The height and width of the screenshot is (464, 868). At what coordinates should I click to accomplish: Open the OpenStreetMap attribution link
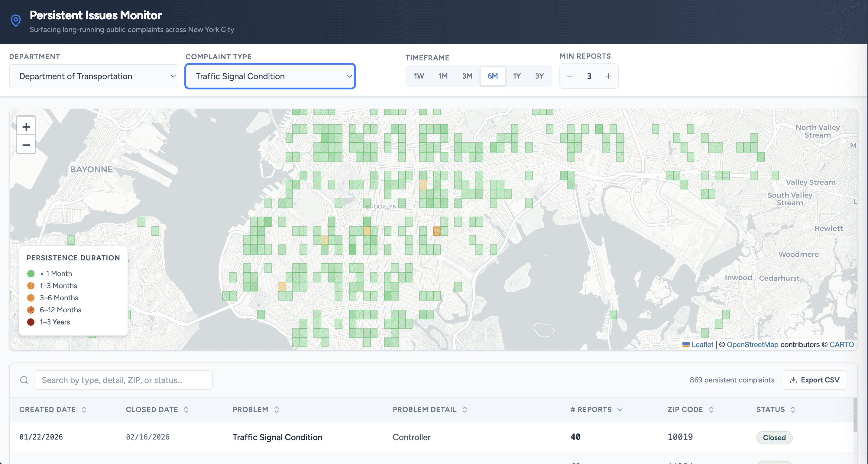(x=752, y=344)
